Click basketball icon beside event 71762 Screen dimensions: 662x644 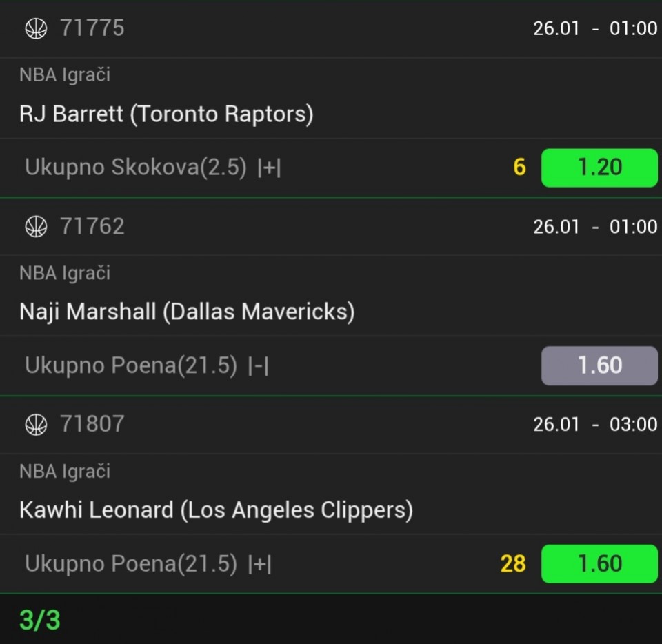[x=36, y=226]
